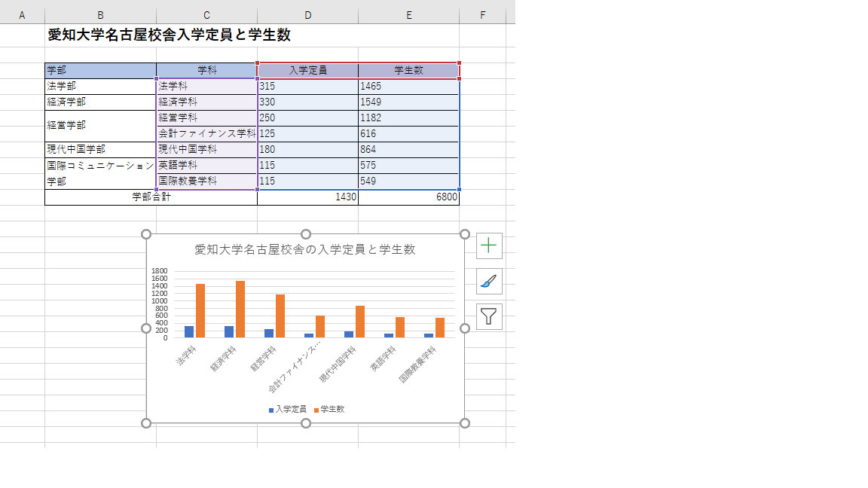This screenshot has height=488, width=868.
Task: Select column E header
Action: pos(408,15)
